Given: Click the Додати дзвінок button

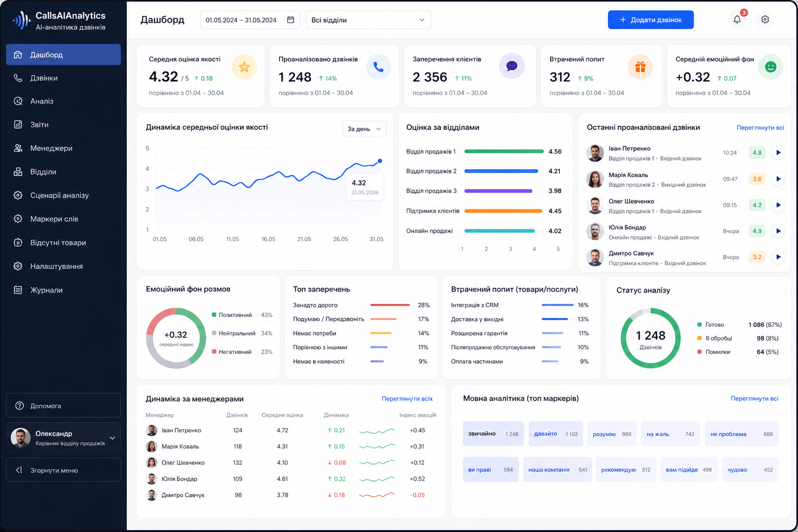Looking at the screenshot, I should (x=650, y=20).
